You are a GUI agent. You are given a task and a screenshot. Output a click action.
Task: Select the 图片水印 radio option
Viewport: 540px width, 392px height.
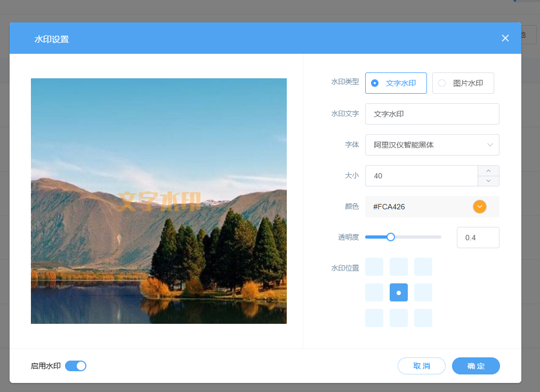pyautogui.click(x=463, y=83)
